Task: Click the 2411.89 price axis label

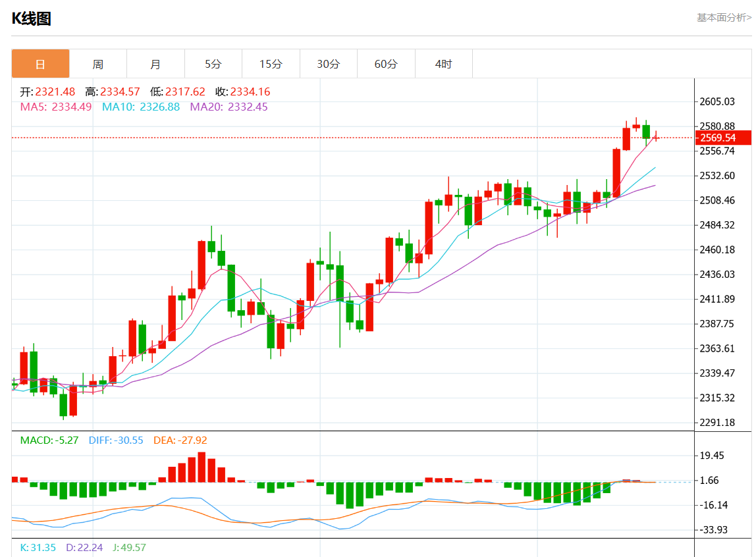Action: (x=717, y=299)
